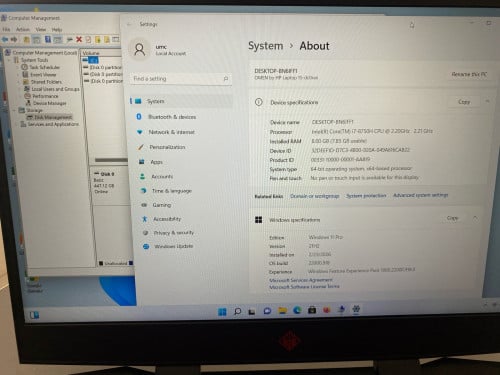Open Accounts settings
The width and height of the screenshot is (500, 375).
pos(156,177)
